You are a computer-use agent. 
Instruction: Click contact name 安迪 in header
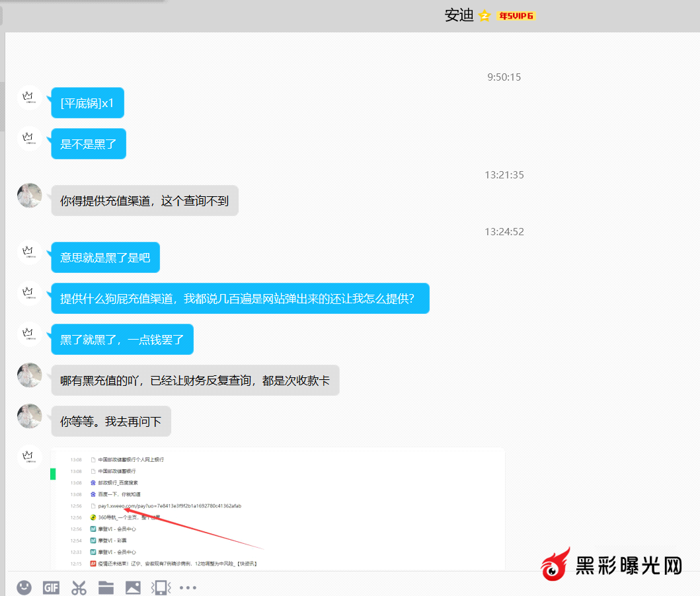[x=459, y=16]
